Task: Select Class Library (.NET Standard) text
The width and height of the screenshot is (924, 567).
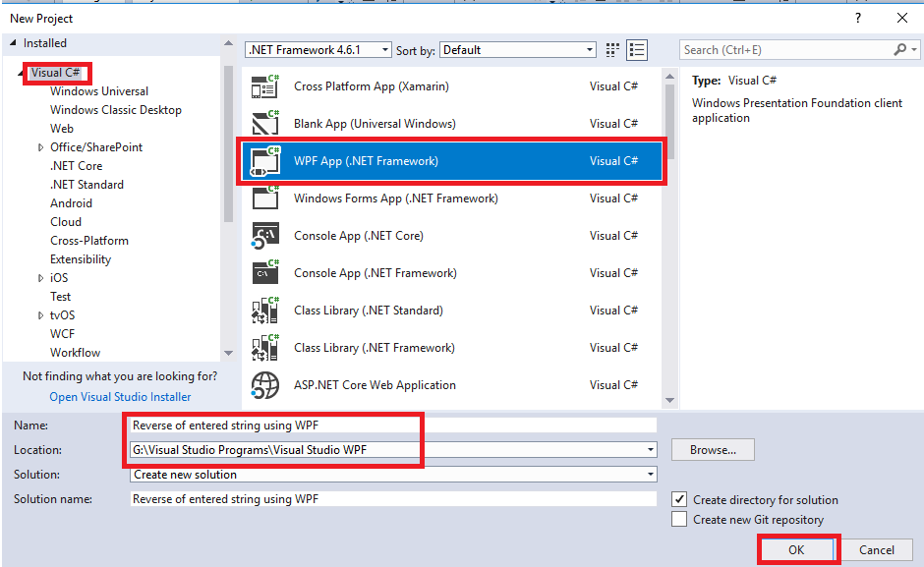Action: [369, 311]
